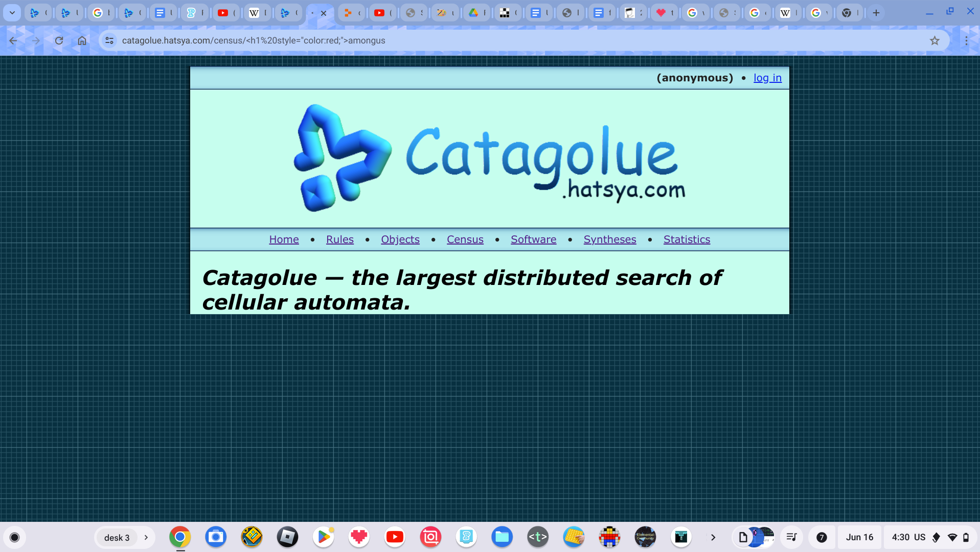The width and height of the screenshot is (980, 552).
Task: Expand the desk 3 switcher arrow
Action: click(146, 537)
